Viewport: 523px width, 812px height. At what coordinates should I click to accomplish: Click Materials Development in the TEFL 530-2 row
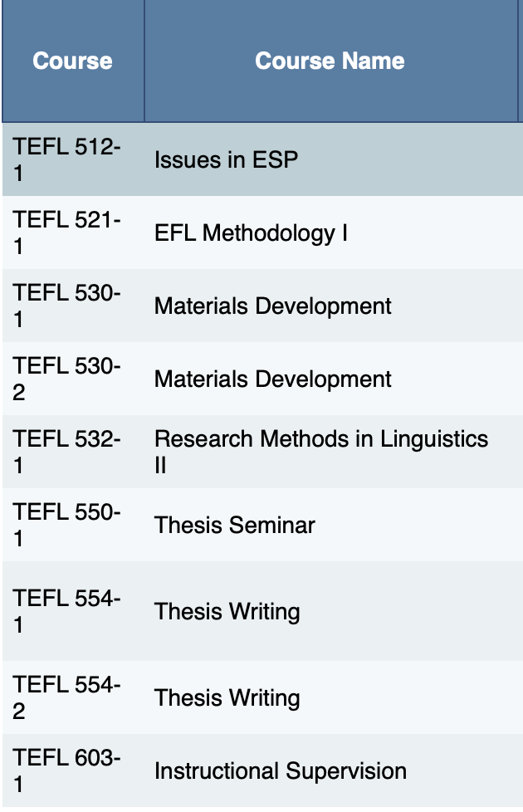click(x=272, y=379)
